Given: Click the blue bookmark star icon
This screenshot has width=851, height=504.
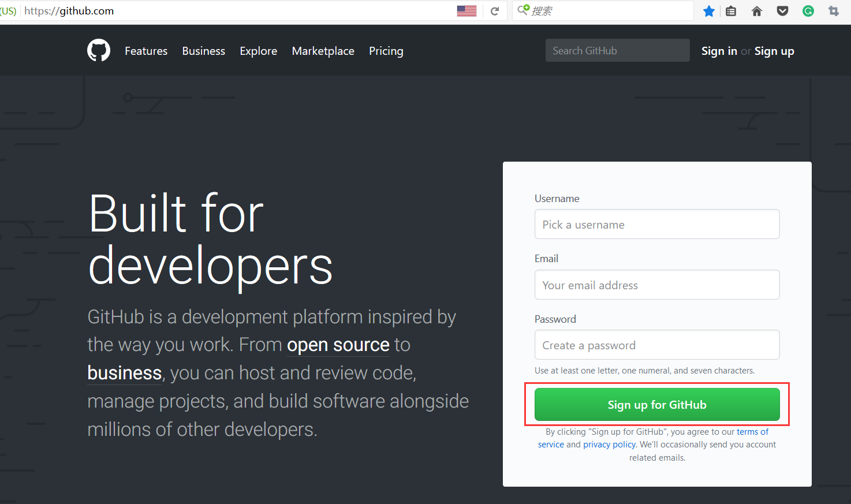Looking at the screenshot, I should click(x=709, y=11).
